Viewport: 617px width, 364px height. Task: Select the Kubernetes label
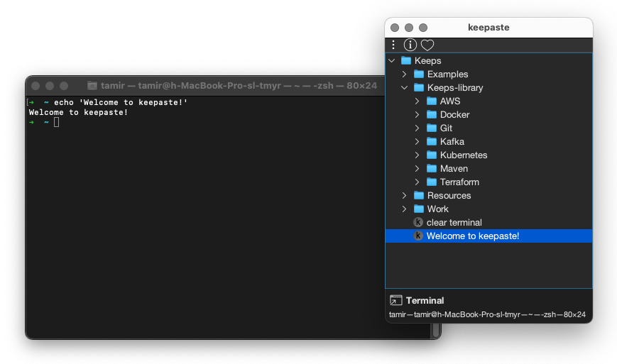coord(464,155)
